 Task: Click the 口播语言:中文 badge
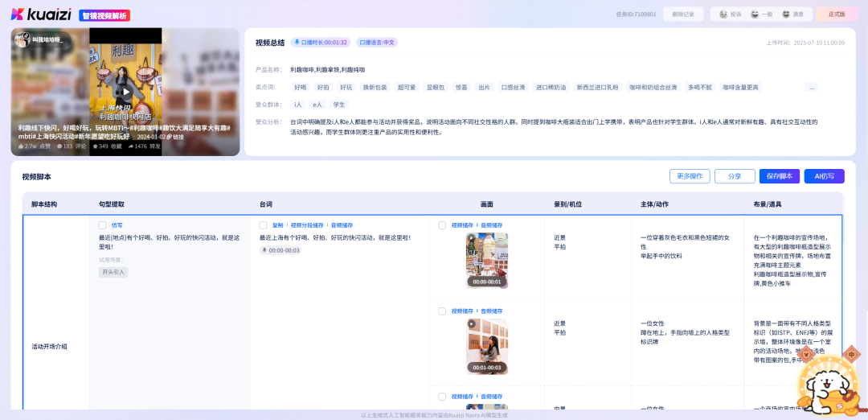(x=377, y=43)
